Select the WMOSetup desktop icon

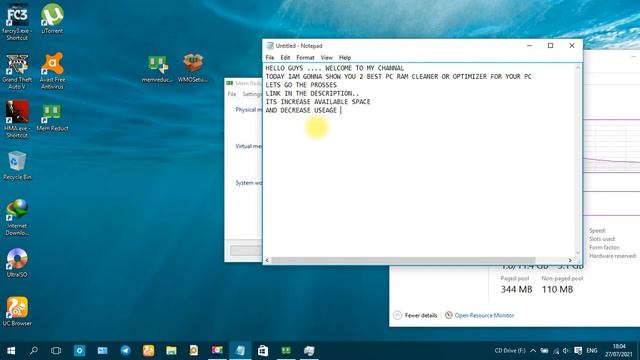tap(193, 69)
